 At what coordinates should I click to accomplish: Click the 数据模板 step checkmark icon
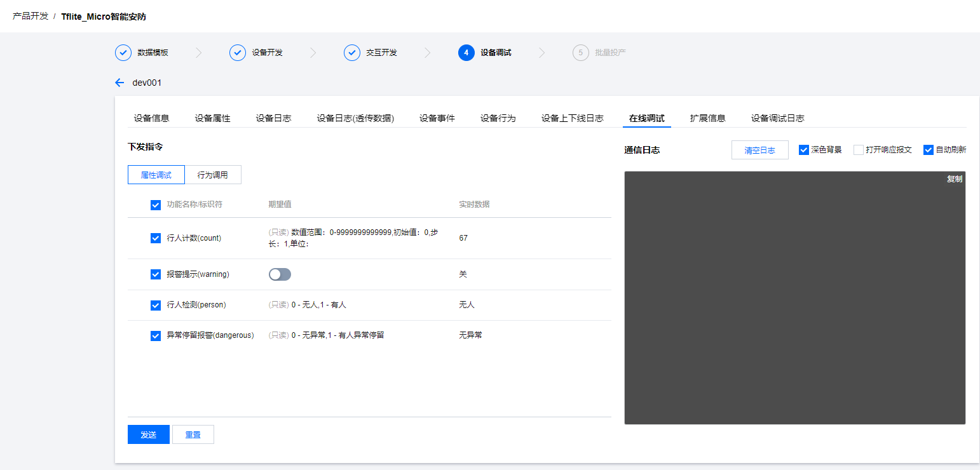[x=123, y=53]
